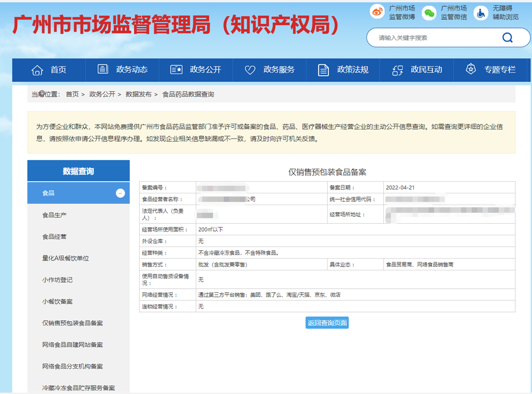Follow 首页 breadcrumb link
Image resolution: width=532 pixels, height=394 pixels.
(72, 94)
